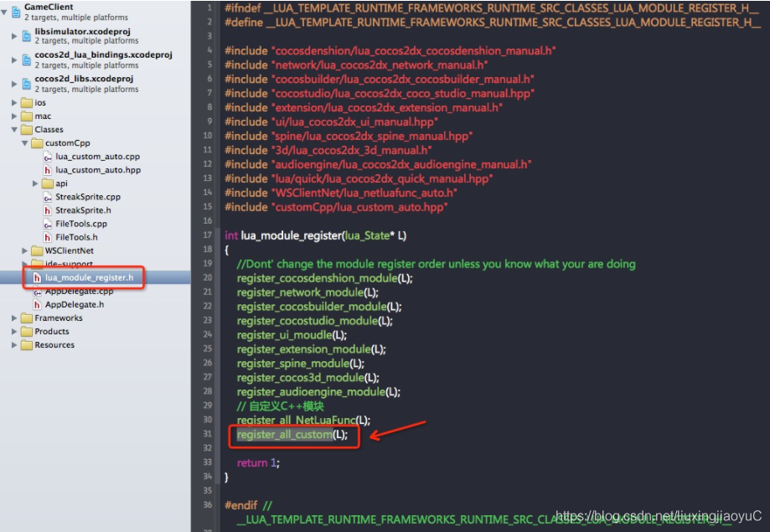Click libsimulator.xcodeproj project icon
This screenshot has width=770, height=532.
[x=27, y=36]
